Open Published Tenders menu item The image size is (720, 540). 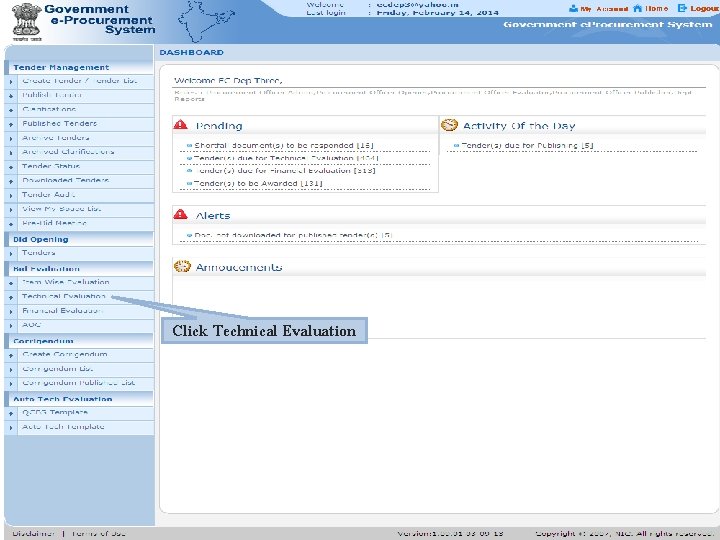[x=60, y=124]
